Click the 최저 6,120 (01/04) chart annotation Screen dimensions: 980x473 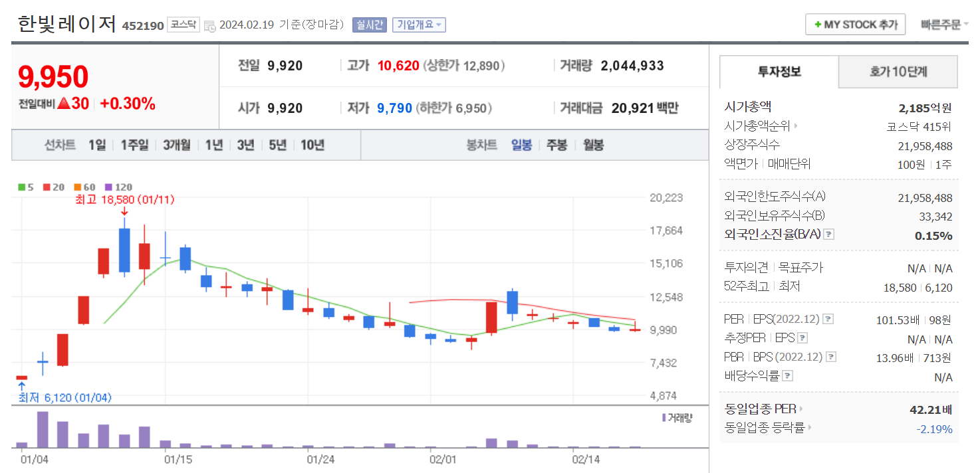(65, 397)
